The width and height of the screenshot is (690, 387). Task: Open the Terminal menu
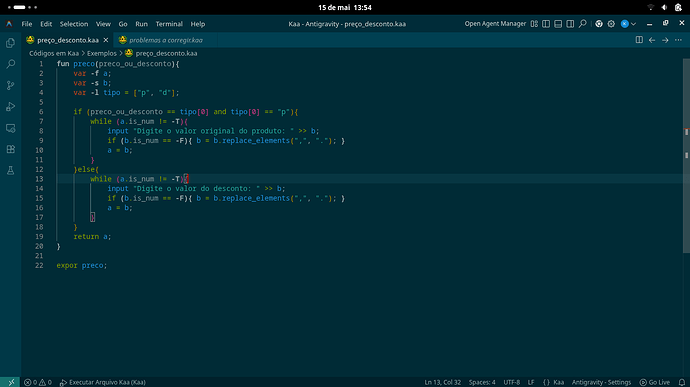(x=169, y=24)
